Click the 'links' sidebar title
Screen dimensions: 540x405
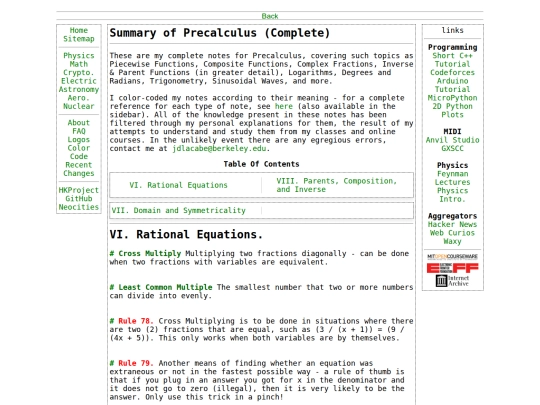click(452, 30)
